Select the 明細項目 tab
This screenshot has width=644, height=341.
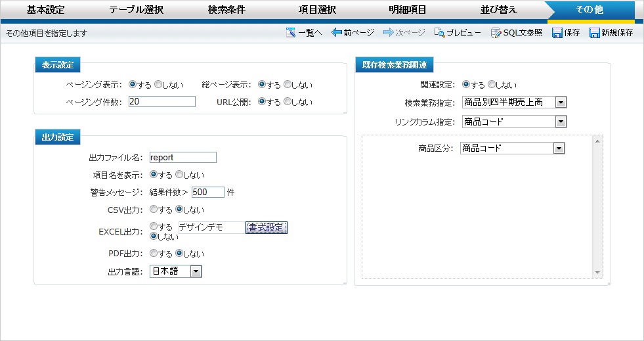tap(408, 10)
